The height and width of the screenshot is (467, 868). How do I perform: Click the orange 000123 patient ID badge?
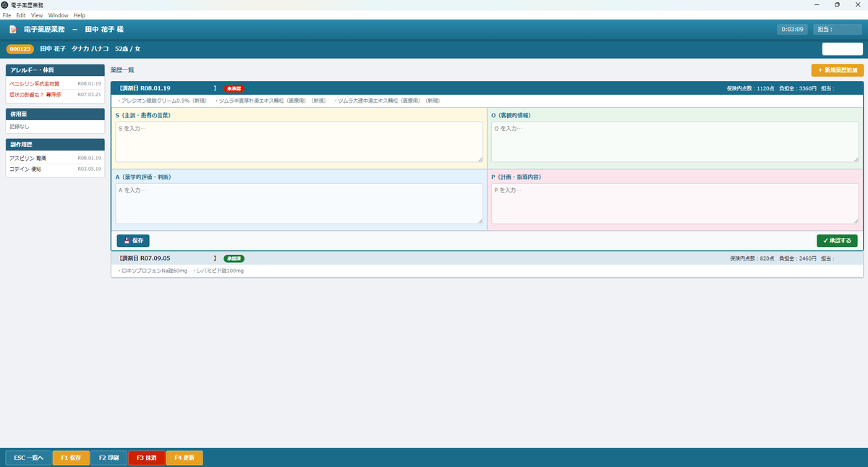click(20, 49)
